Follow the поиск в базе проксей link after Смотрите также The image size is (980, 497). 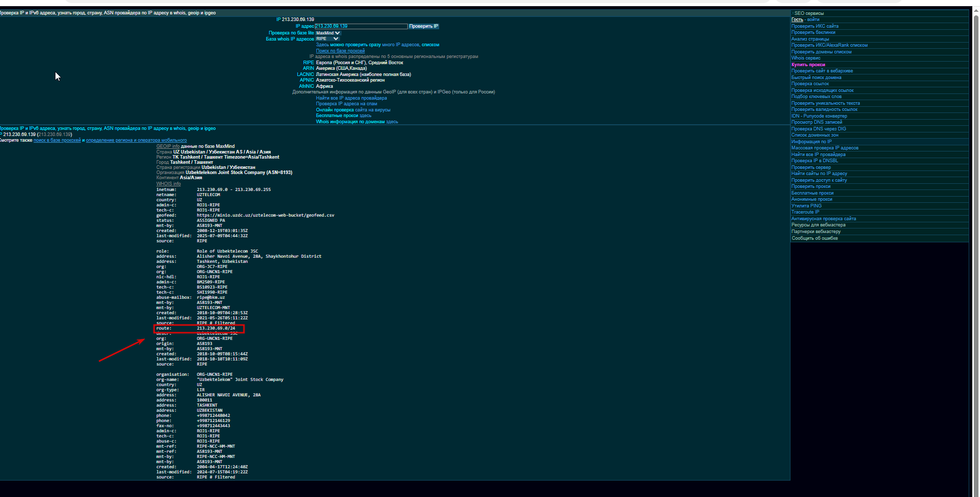coord(57,140)
